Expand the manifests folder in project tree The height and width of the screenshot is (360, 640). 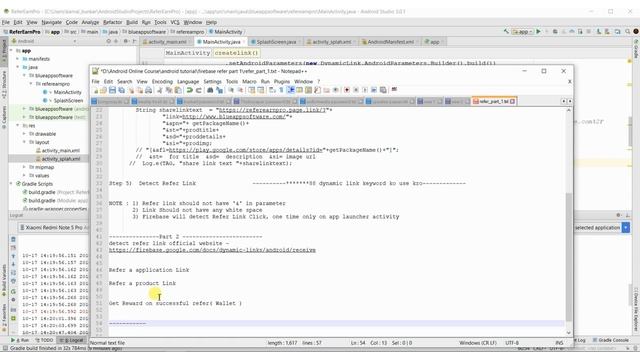(x=18, y=59)
